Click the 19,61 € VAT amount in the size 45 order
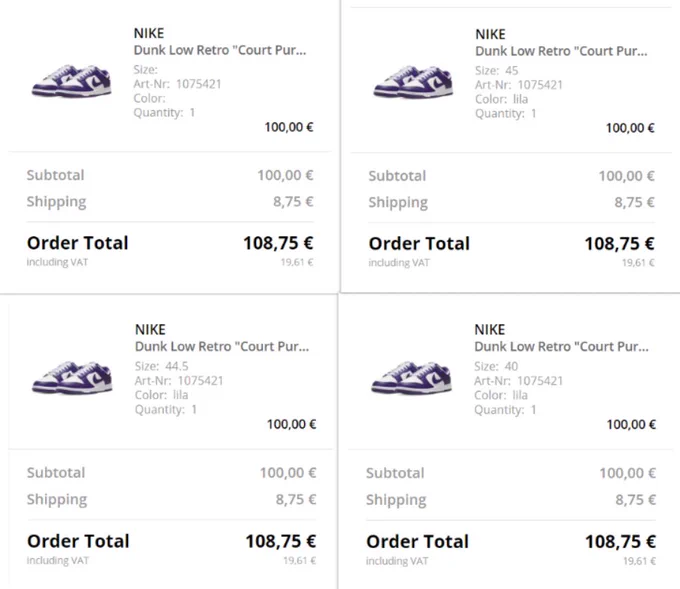Screen dimensions: 680x589 coord(638,262)
